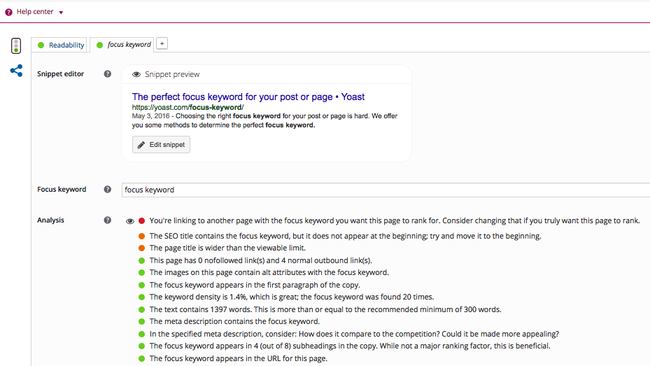Open the snippet title link
Viewport: 650px width, 366px height.
tap(248, 97)
